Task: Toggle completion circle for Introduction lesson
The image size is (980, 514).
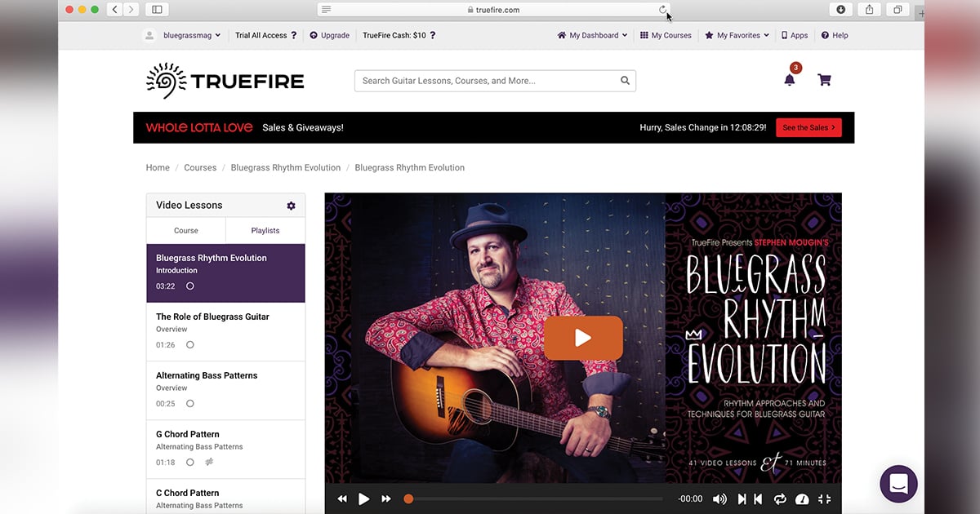Action: (190, 286)
